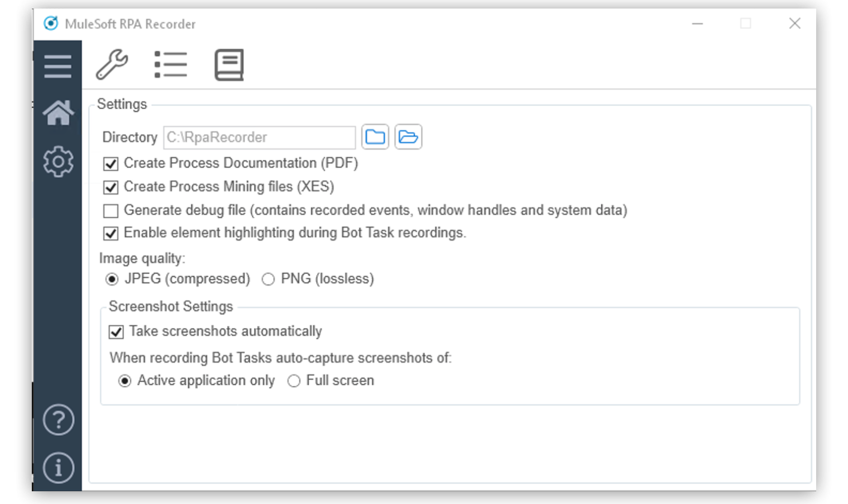Select the wrench settings tab icon
This screenshot has height=504, width=848.
click(112, 65)
